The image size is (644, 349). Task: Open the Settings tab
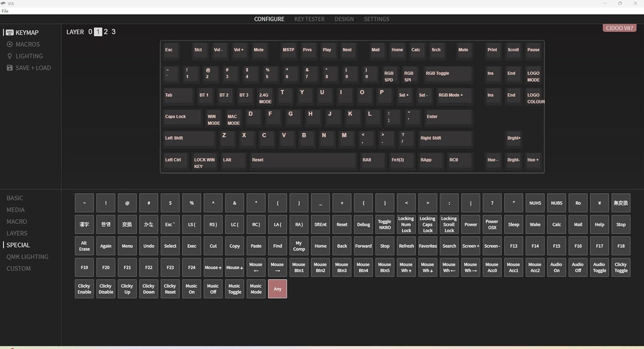click(376, 19)
